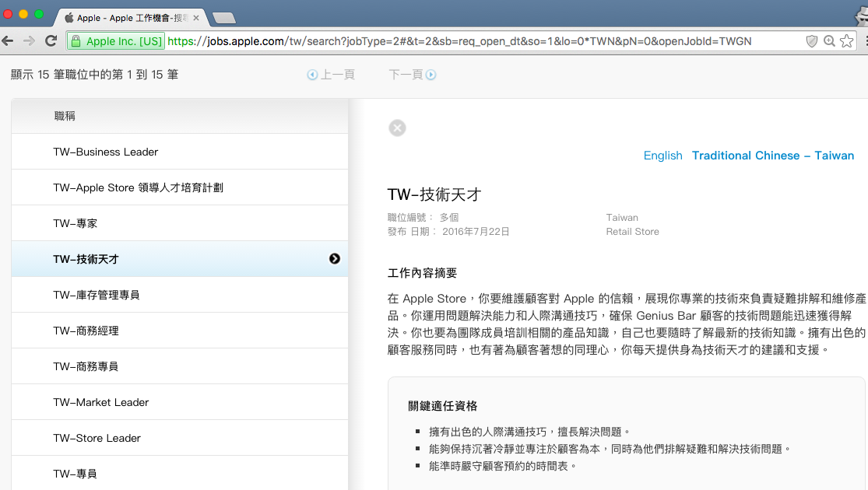
Task: Open the TW-Store Leader job listing
Action: [x=97, y=438]
